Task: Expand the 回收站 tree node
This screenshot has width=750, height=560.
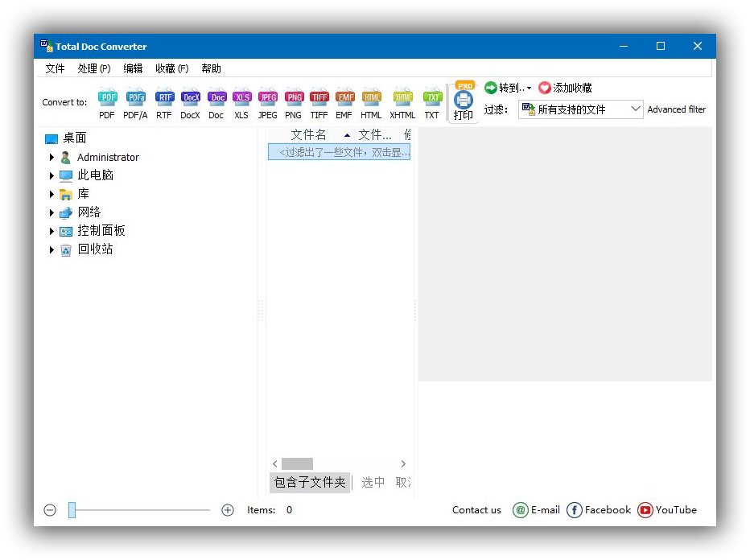Action: [x=52, y=249]
